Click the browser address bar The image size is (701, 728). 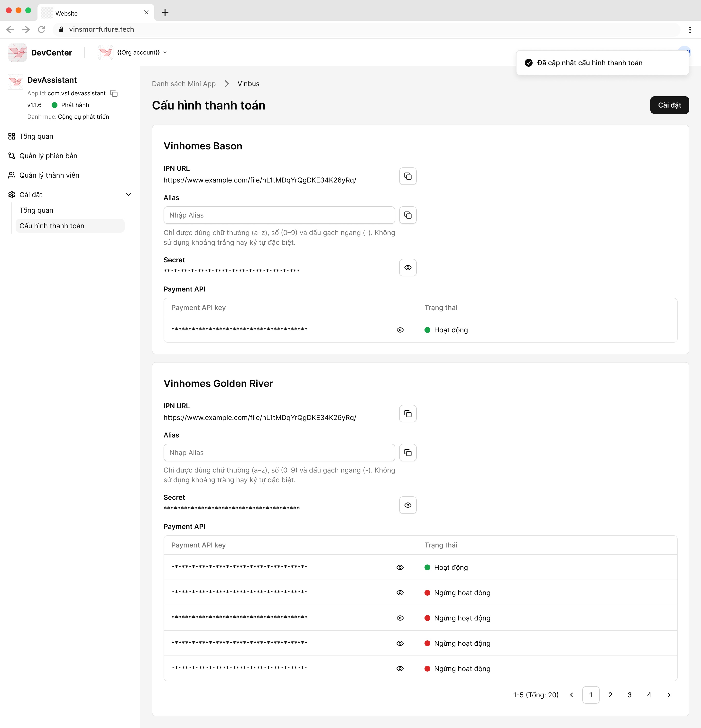coord(366,29)
